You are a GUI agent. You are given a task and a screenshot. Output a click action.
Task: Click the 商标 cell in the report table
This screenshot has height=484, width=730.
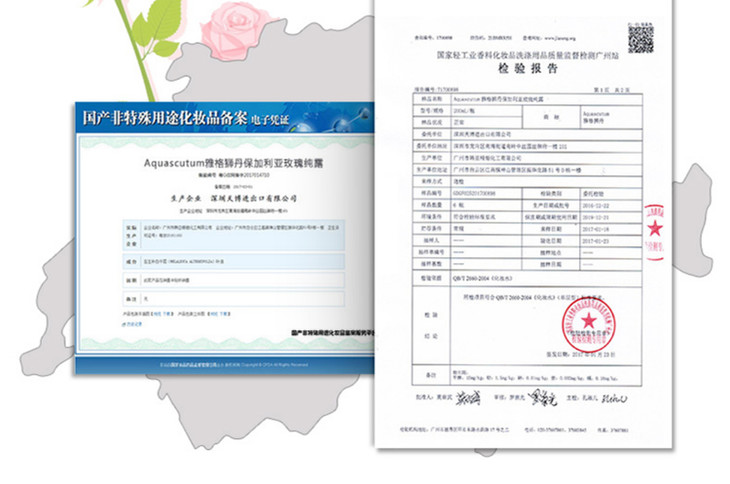tap(551, 117)
